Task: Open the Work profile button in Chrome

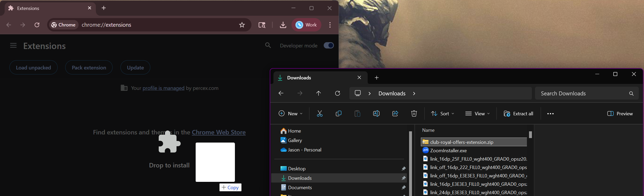Action: tap(306, 25)
